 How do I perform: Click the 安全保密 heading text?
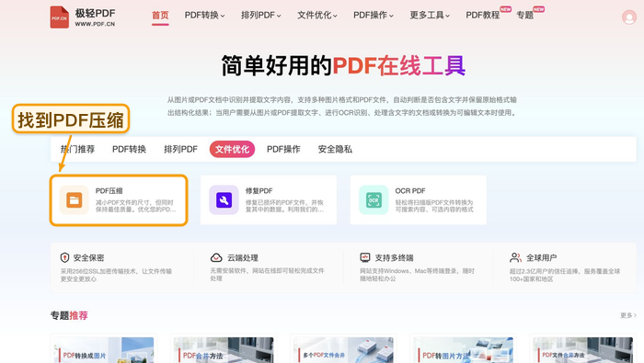88,257
